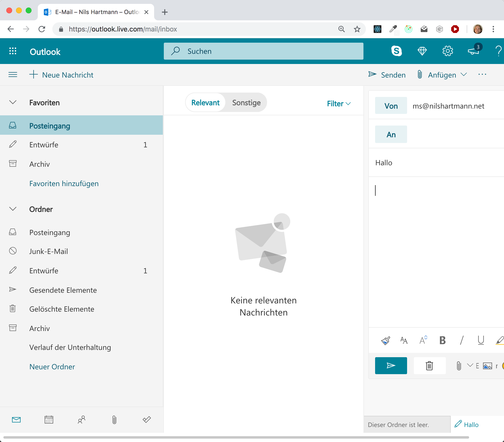Click the address bar URL
Image resolution: width=504 pixels, height=442 pixels.
point(123,29)
